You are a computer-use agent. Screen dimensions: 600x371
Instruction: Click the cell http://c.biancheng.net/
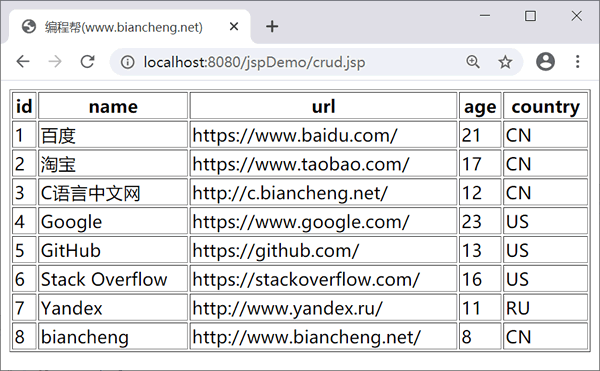(x=323, y=192)
